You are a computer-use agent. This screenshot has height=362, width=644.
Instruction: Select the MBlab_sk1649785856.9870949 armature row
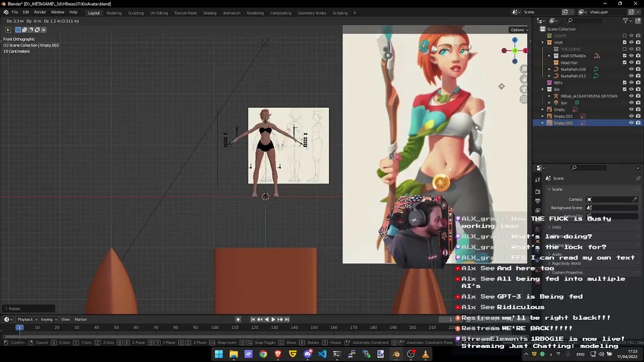589,96
